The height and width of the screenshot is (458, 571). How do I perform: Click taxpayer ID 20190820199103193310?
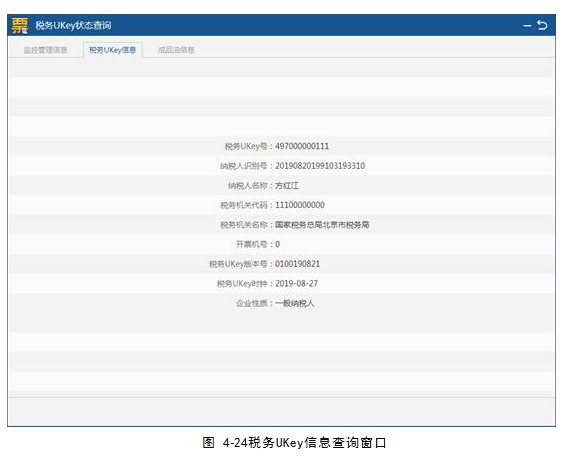pyautogui.click(x=320, y=166)
